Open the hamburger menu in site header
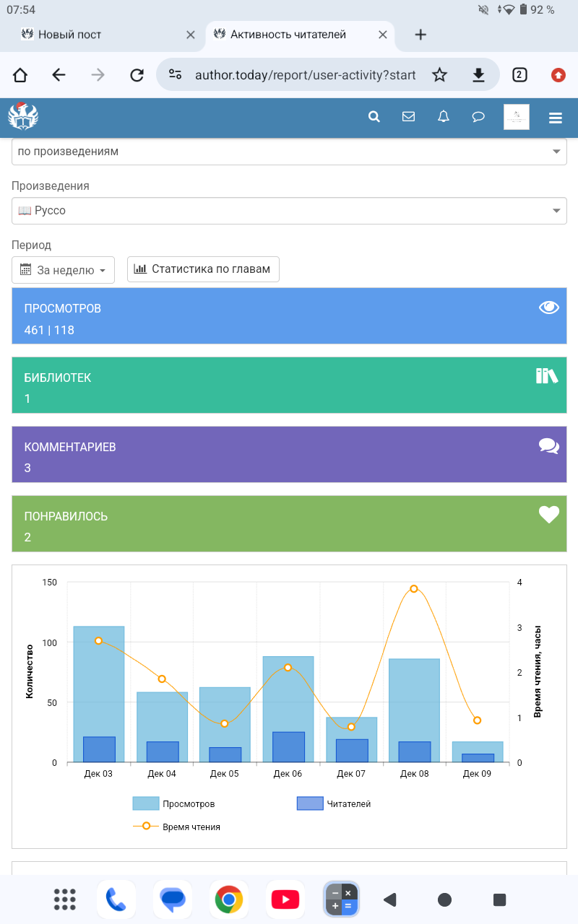The width and height of the screenshot is (578, 924). point(555,118)
